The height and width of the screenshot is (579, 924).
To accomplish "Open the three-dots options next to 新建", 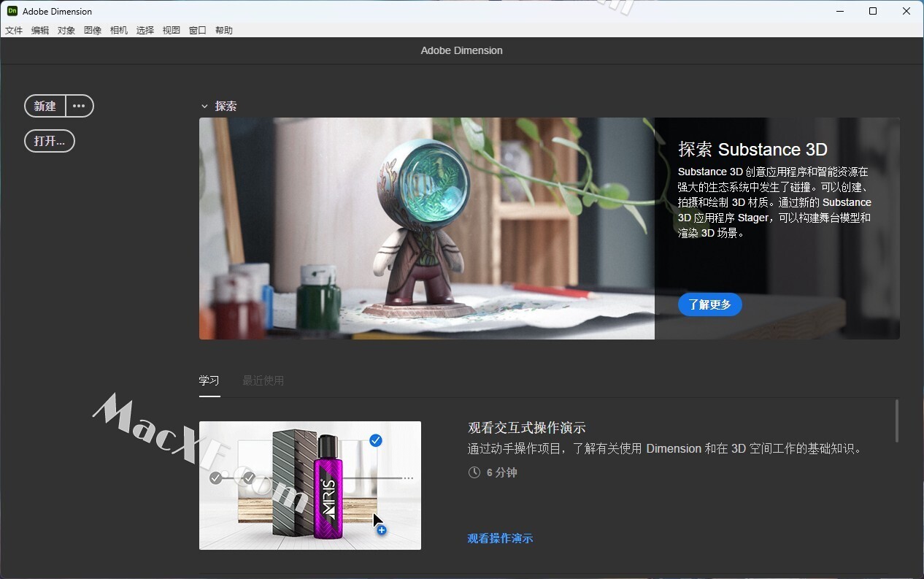I will pos(80,106).
